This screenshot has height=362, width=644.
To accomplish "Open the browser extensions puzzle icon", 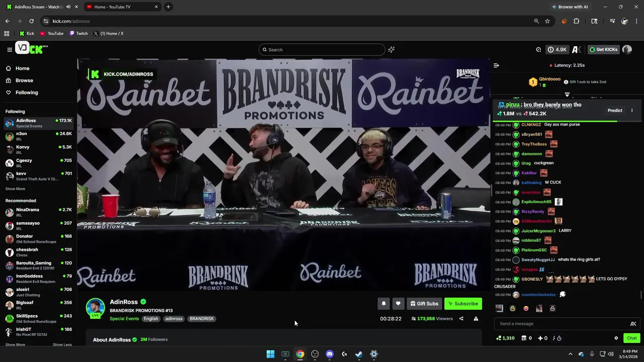I will click(x=577, y=21).
